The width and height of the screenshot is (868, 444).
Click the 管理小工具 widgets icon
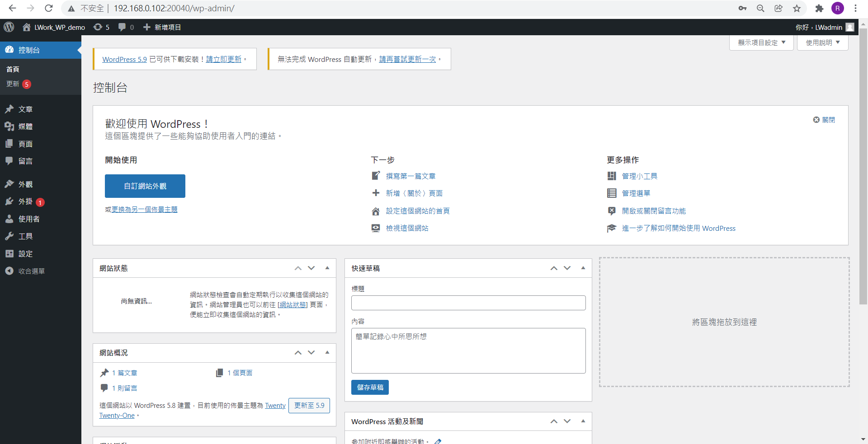tap(612, 176)
